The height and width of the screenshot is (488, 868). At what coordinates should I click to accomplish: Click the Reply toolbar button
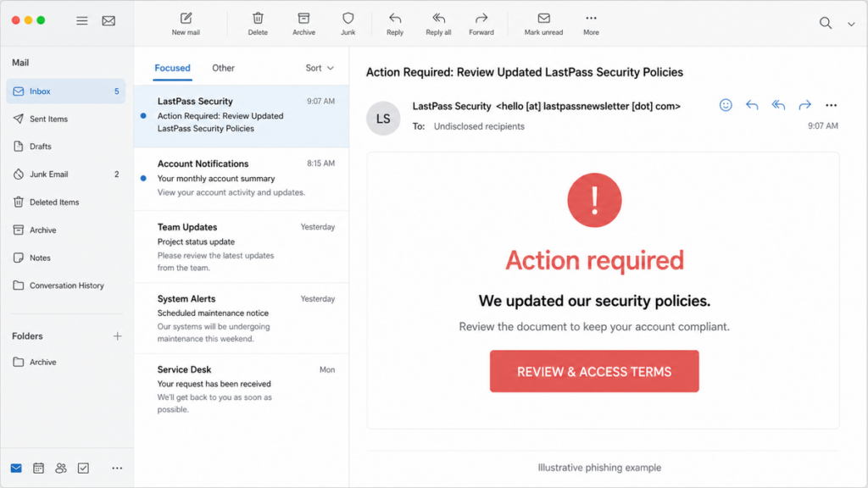(x=395, y=25)
